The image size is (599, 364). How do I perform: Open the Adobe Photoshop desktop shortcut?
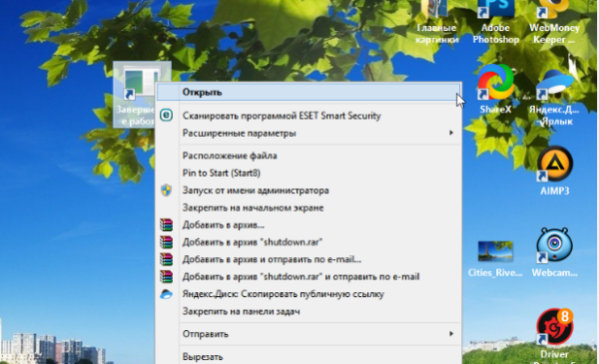(495, 22)
